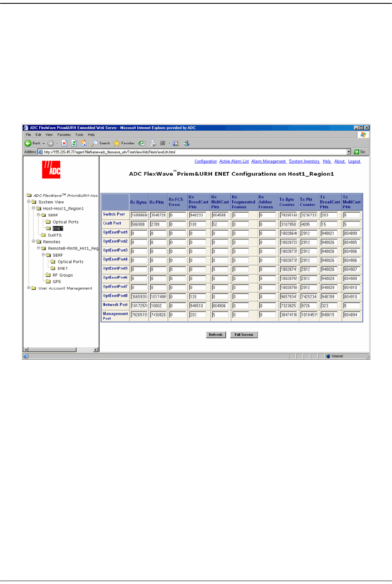Image resolution: width=392 pixels, height=584 pixels.
Task: Click the Refresh button below the table
Action: (x=216, y=335)
